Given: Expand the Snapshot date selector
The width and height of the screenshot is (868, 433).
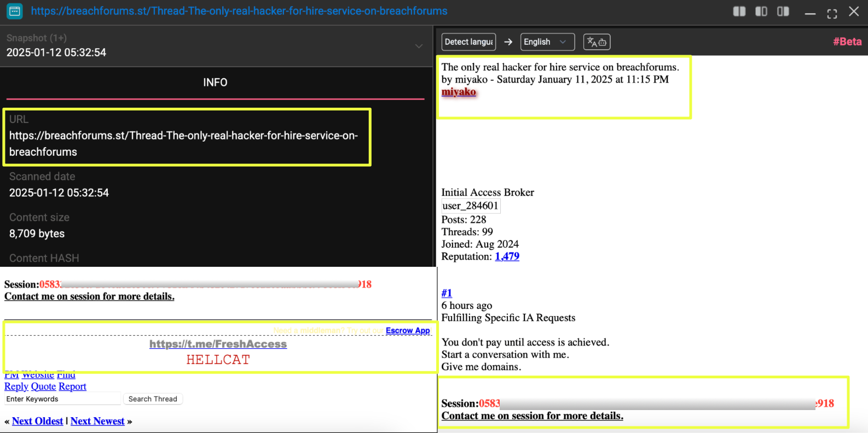Looking at the screenshot, I should point(419,46).
